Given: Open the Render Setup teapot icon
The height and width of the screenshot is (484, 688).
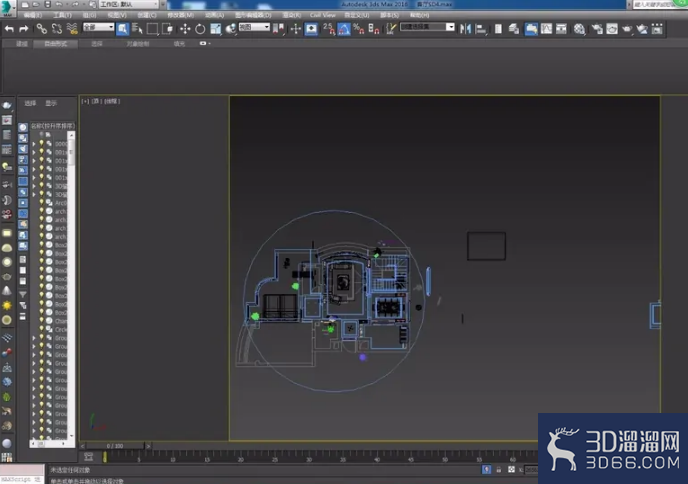Looking at the screenshot, I should tap(597, 29).
